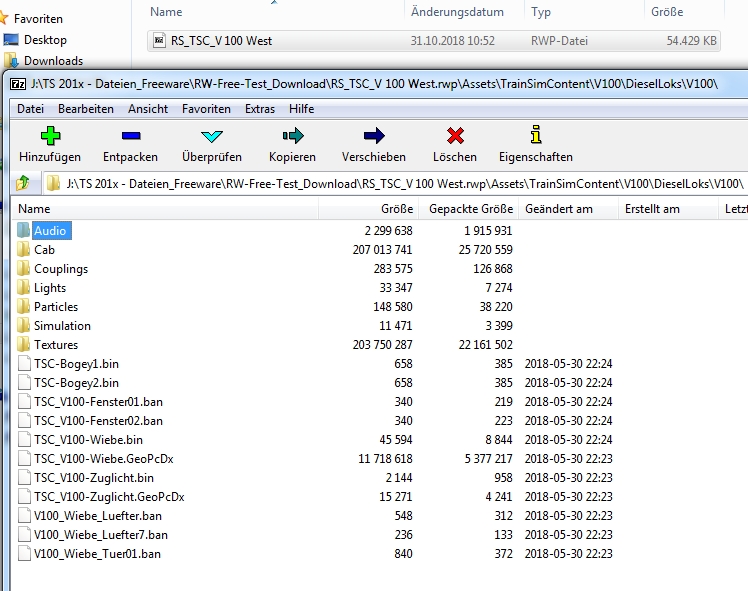
Task: Click the file icon of V100_Wiebe_Tuer01.ban
Action: coord(24,553)
